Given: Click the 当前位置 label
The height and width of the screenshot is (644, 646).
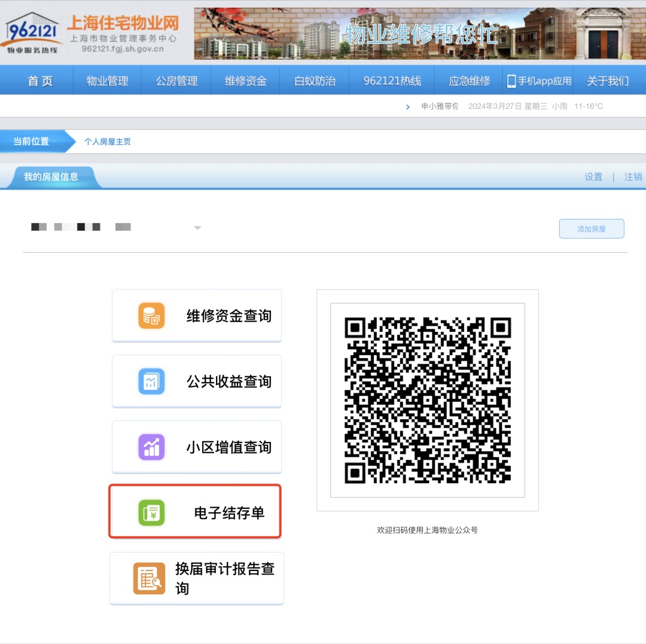Looking at the screenshot, I should tap(31, 141).
